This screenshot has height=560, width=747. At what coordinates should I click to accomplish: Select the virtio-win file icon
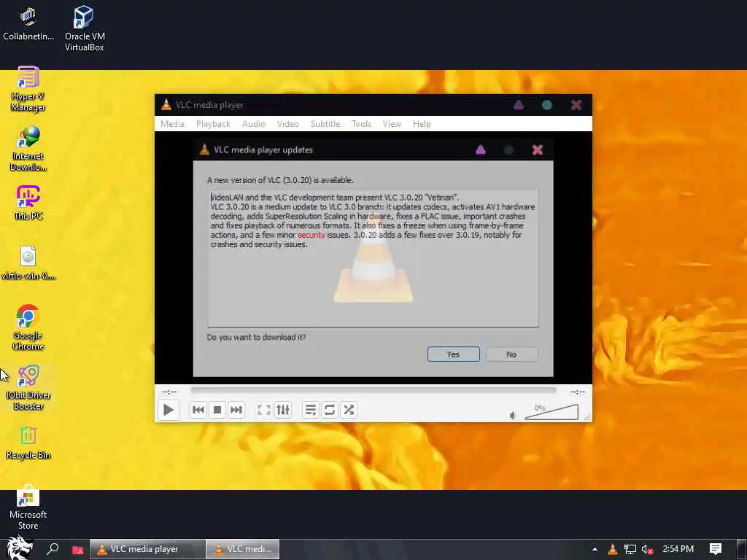click(x=28, y=262)
